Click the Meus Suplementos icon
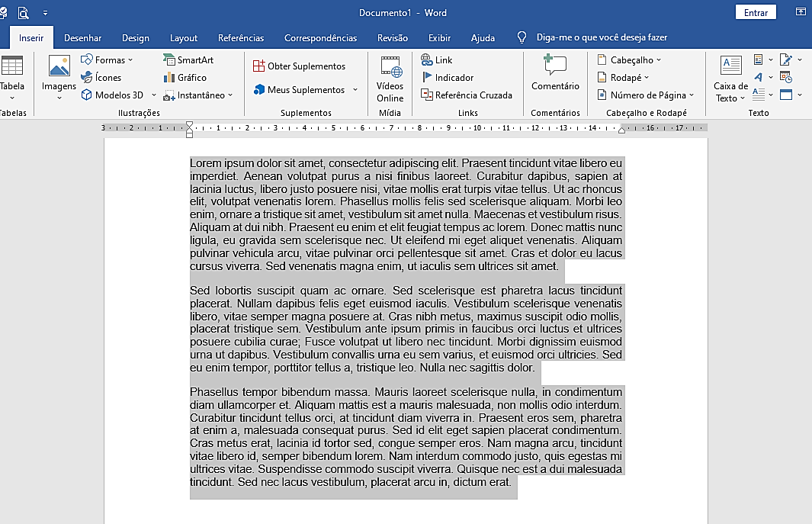The height and width of the screenshot is (524, 812). [x=259, y=90]
